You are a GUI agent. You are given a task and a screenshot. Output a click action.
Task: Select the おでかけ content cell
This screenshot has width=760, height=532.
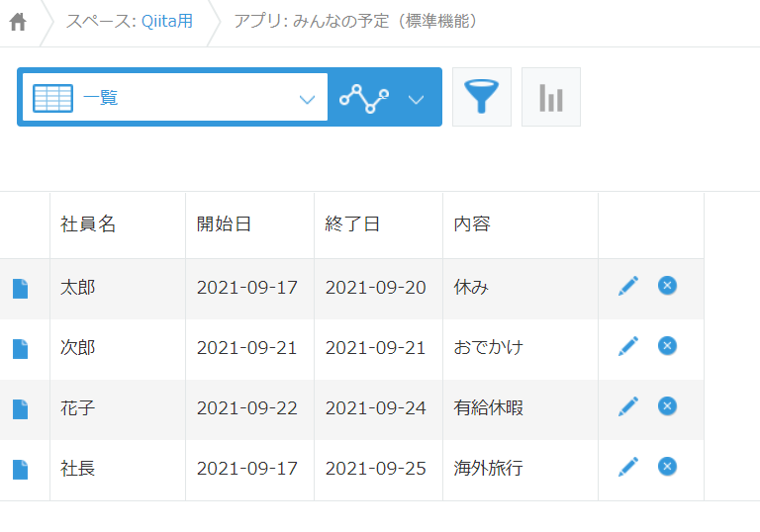(x=521, y=349)
